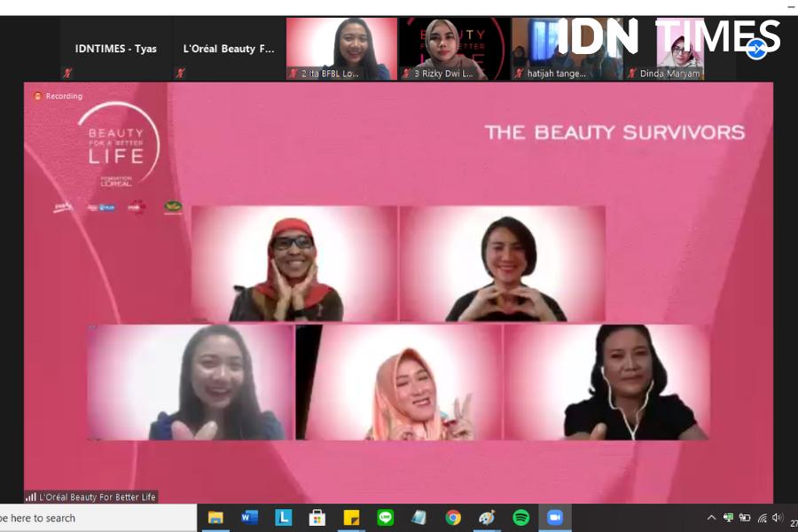Click the red Recording indicator icon
Viewport: 798px width, 532px height.
tap(37, 96)
